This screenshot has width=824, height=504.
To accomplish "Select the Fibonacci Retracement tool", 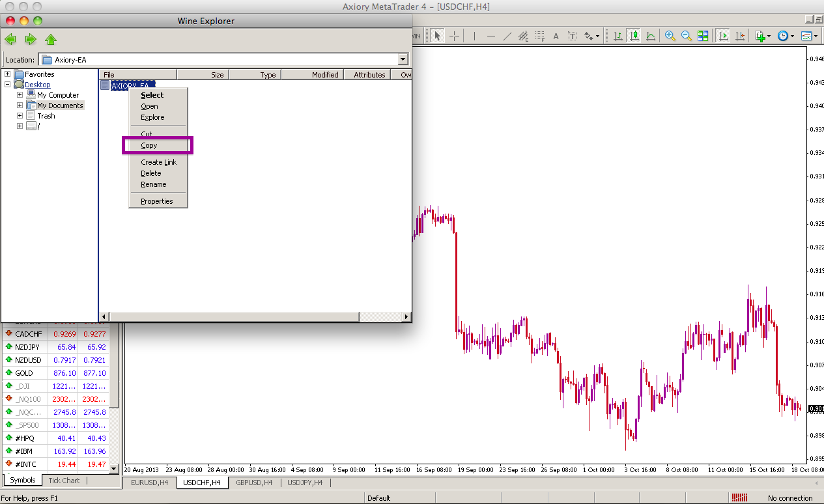I will (540, 36).
